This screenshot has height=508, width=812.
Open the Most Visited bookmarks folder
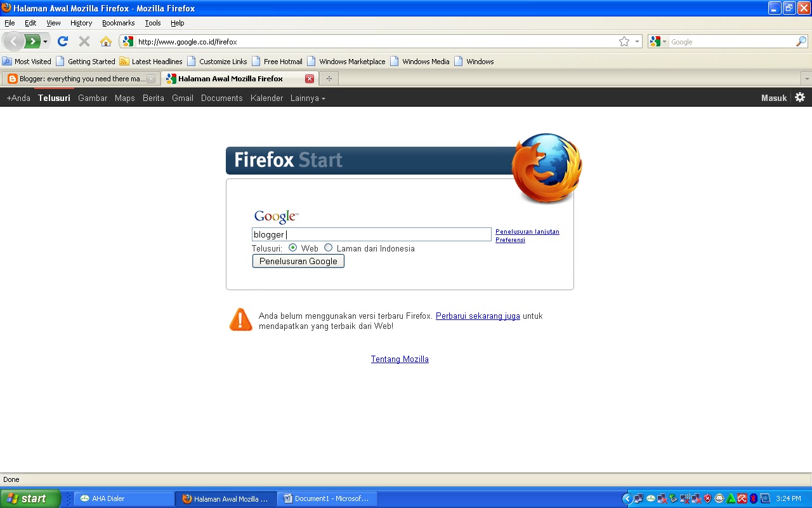coord(27,62)
